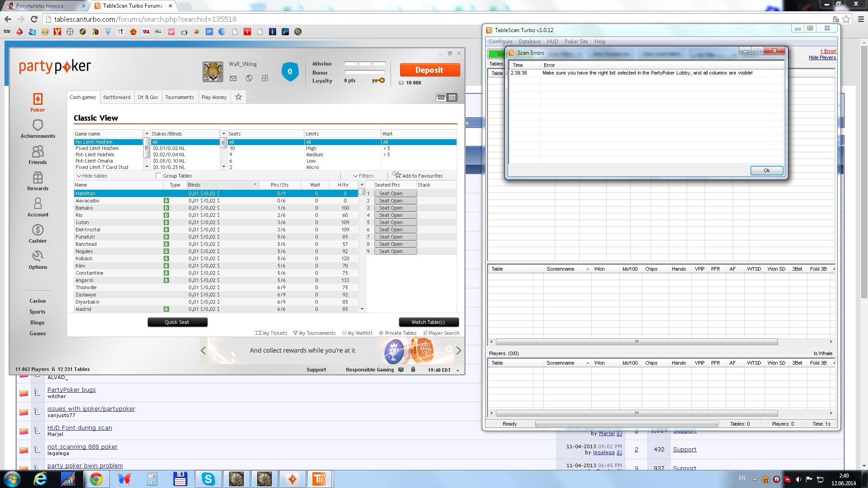868x488 pixels.
Task: Click TableScan Turbo icon in Windows taskbar
Action: coord(319,479)
